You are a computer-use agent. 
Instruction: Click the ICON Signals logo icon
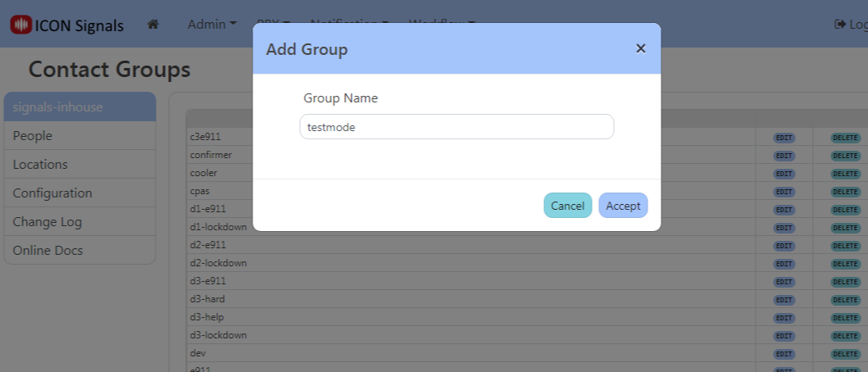[21, 25]
